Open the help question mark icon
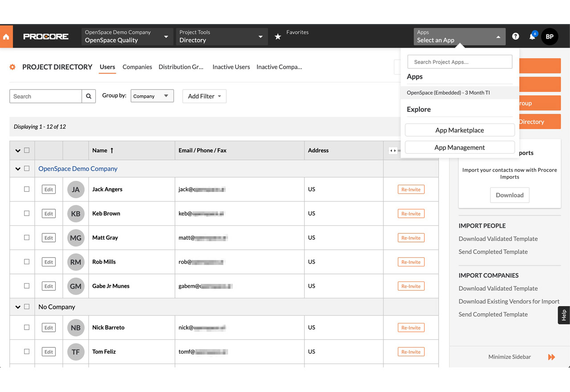Image resolution: width=570 pixels, height=392 pixels. coord(515,37)
